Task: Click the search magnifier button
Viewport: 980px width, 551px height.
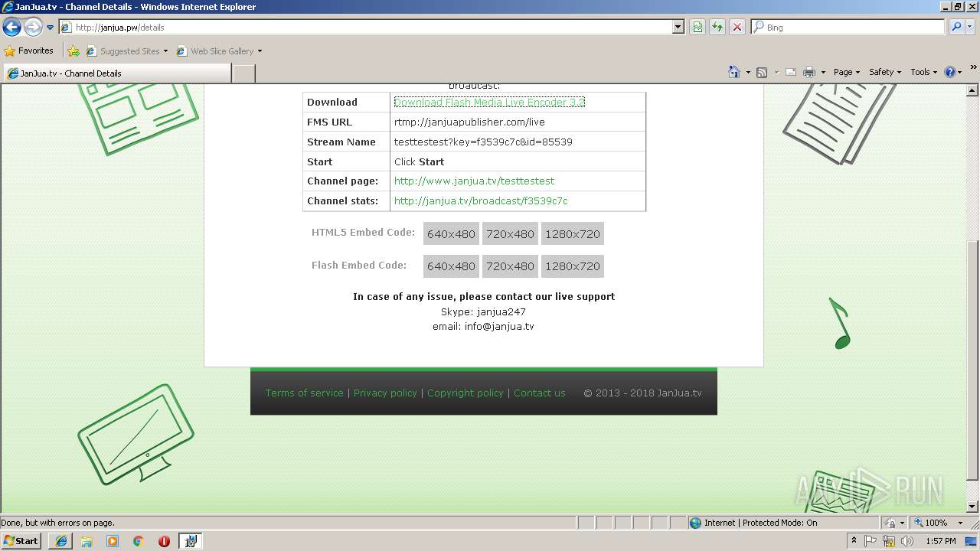Action: pyautogui.click(x=956, y=27)
